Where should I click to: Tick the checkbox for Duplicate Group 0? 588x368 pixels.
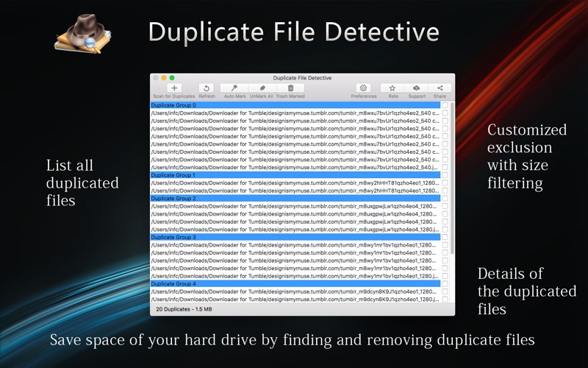pos(445,105)
